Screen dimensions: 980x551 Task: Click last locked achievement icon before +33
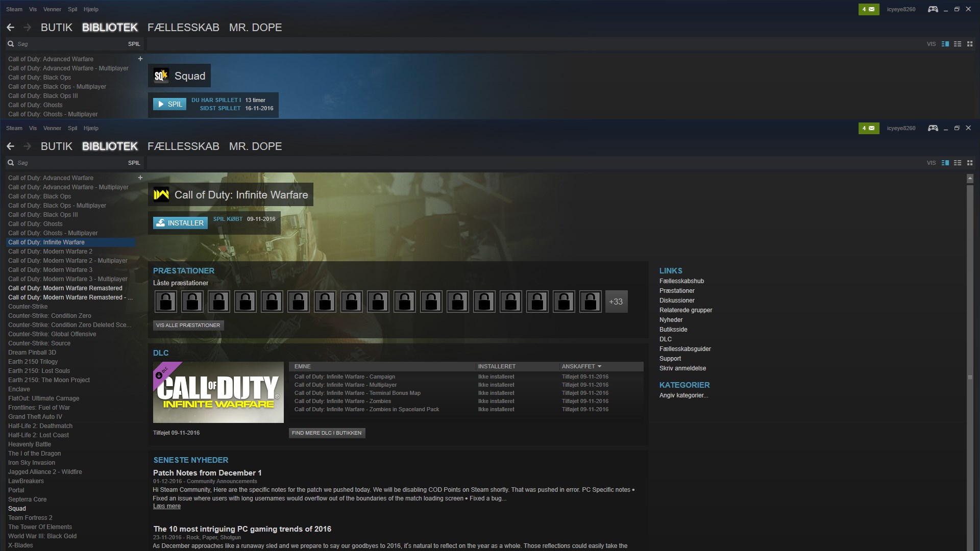coord(591,302)
